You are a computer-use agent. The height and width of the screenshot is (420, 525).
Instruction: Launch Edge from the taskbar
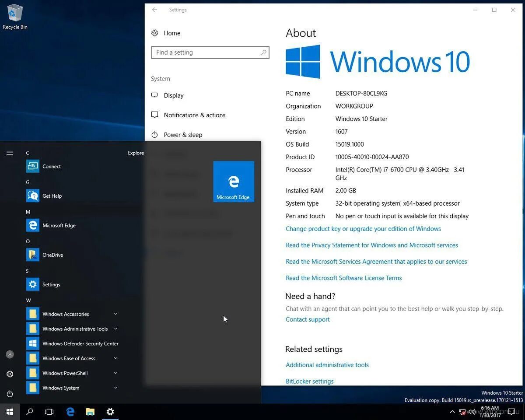(70, 412)
